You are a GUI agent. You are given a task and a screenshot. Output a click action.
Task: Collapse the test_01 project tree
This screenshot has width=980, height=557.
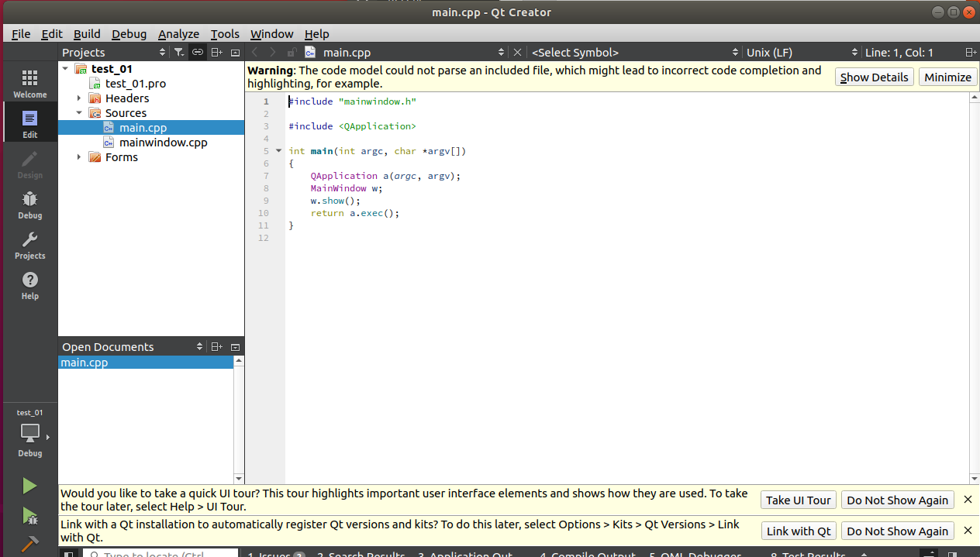tap(65, 69)
